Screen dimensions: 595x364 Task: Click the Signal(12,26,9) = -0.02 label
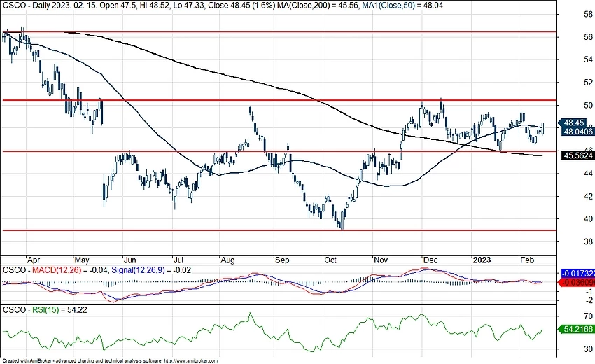[151, 270]
